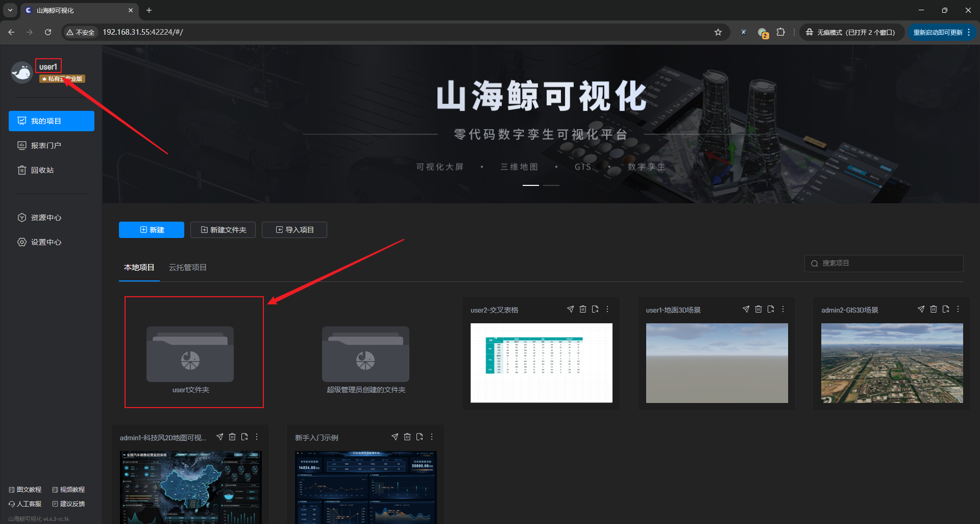Open more options for 新手入门示例
The image size is (980, 524).
[x=432, y=437]
